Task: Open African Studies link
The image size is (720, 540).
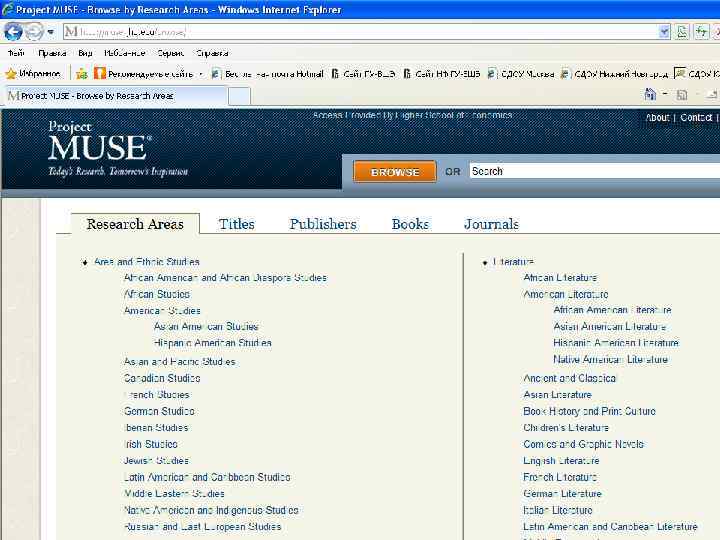Action: coord(157,294)
